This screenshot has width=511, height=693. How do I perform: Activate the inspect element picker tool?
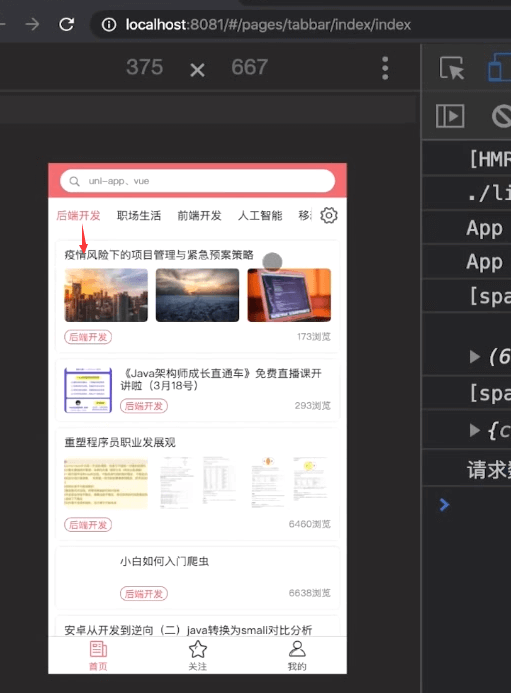[x=451, y=68]
